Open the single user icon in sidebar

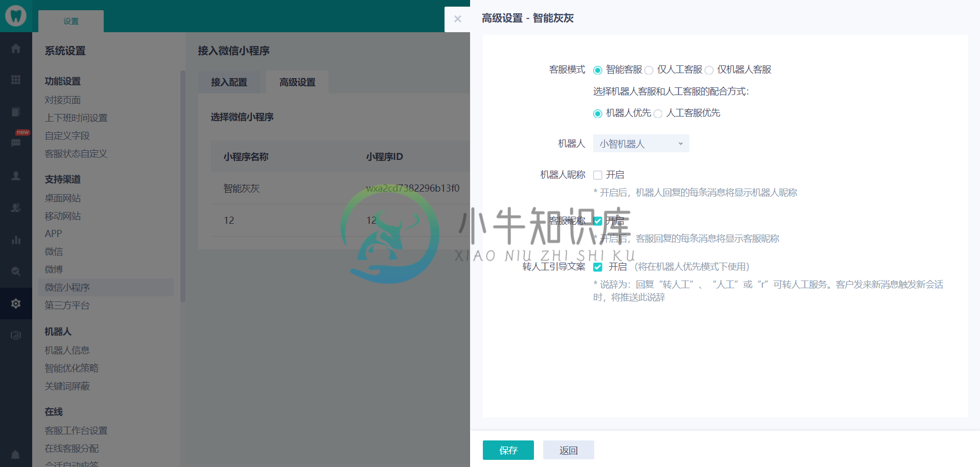click(16, 176)
